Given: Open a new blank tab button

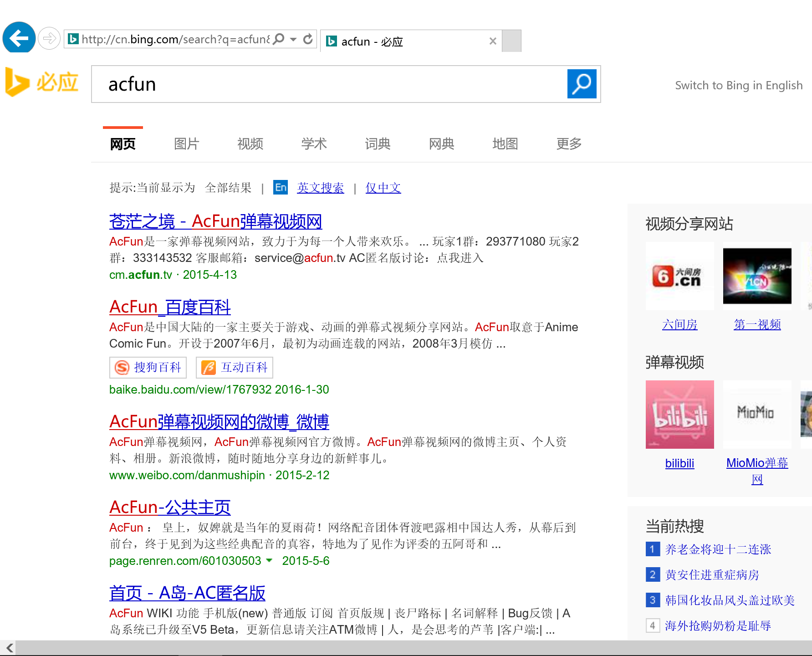Looking at the screenshot, I should click(x=511, y=41).
